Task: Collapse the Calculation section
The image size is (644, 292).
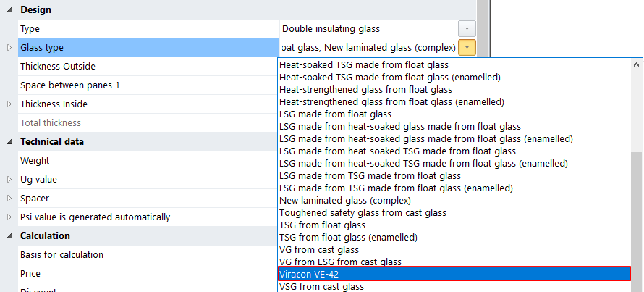Action: (x=9, y=236)
